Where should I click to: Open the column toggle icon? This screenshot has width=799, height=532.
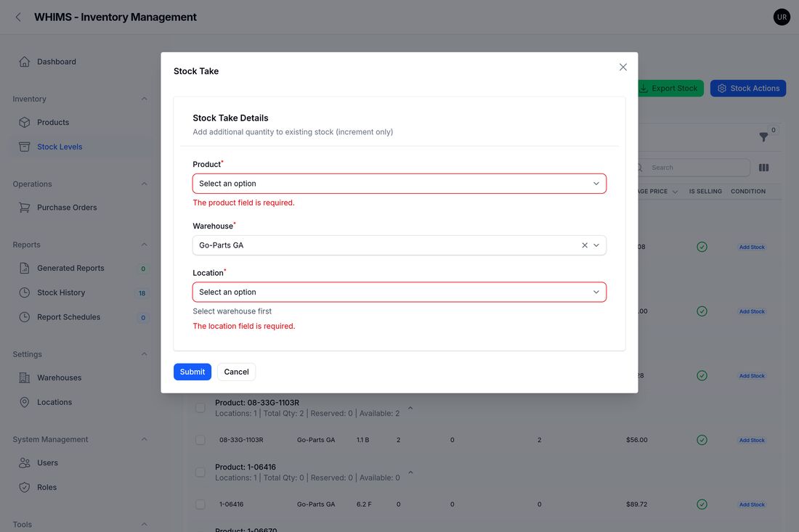coord(763,168)
